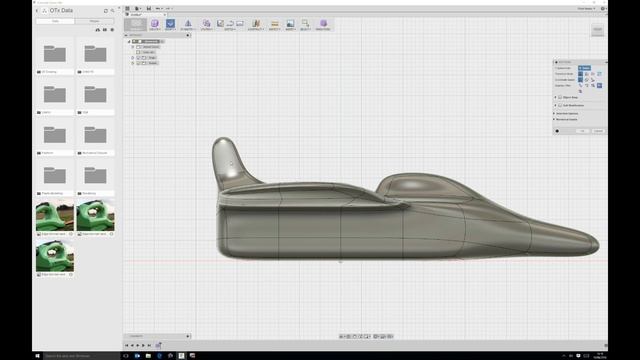Open user account dropdown at top right
The height and width of the screenshot is (360, 640).
tap(586, 9)
